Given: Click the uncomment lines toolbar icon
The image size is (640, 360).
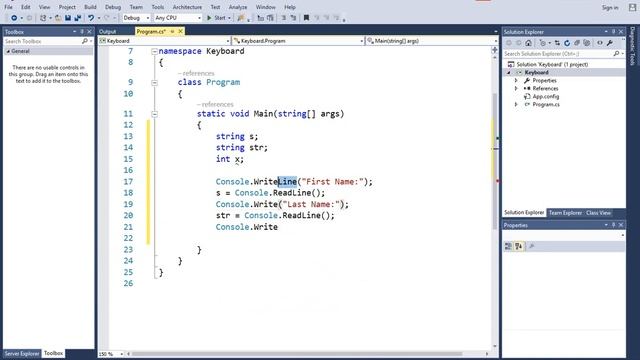Looking at the screenshot, I should [293, 18].
